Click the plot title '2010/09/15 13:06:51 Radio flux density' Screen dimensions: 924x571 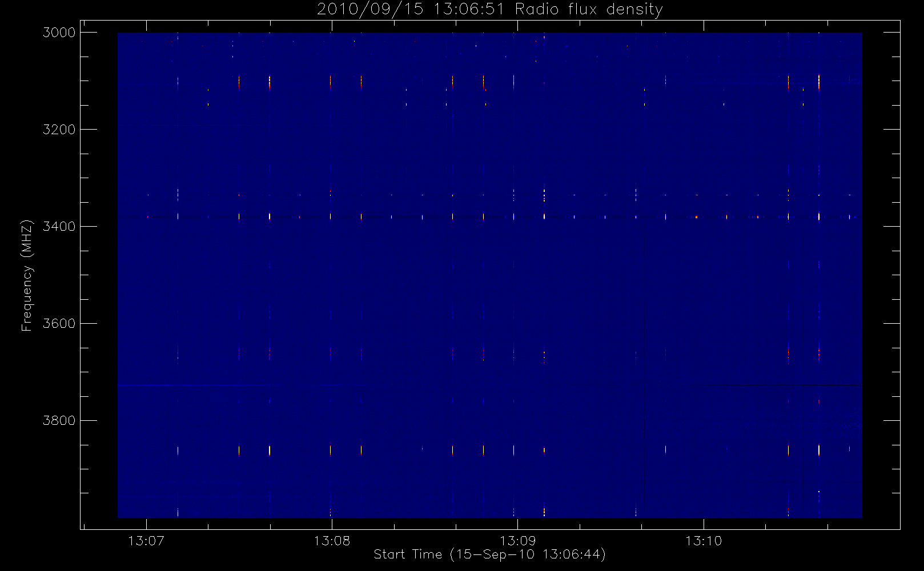click(490, 10)
